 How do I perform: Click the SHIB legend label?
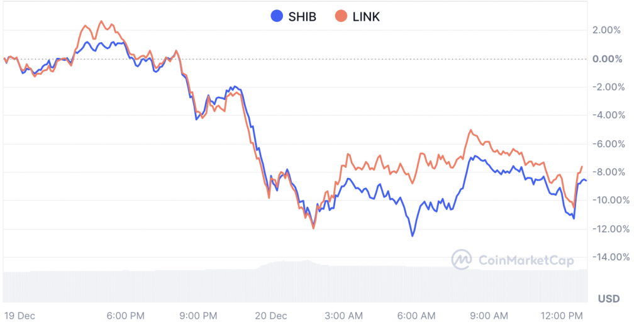pos(303,17)
